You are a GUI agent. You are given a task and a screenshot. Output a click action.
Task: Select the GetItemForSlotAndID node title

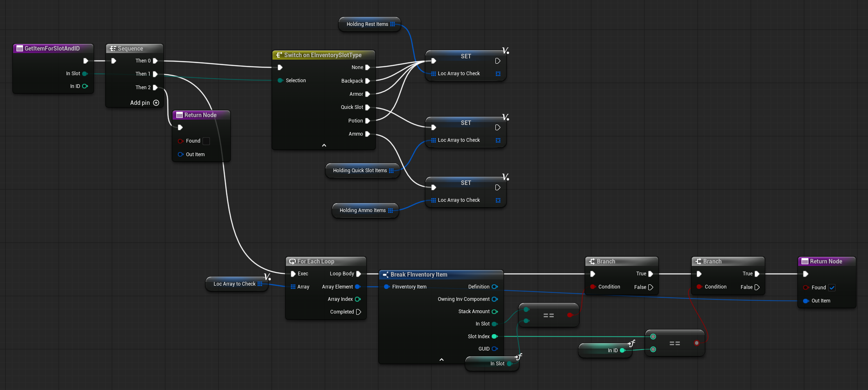click(52, 48)
